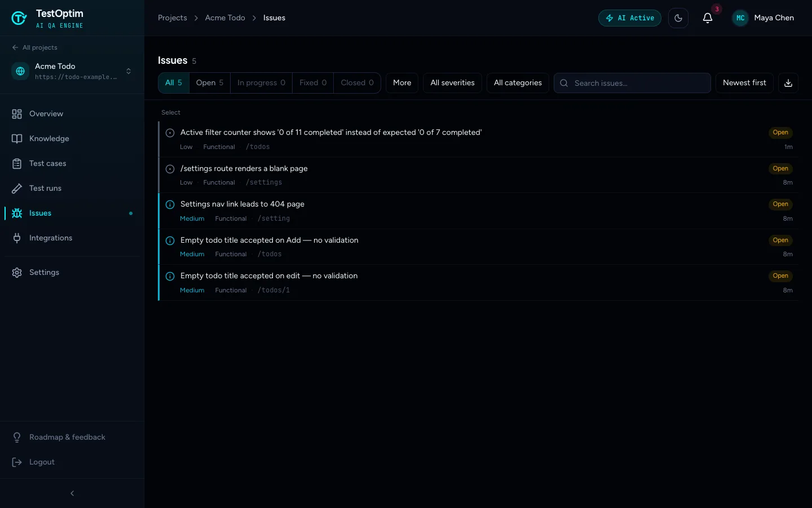This screenshot has width=812, height=508.
Task: Click the Logout arrow icon
Action: [17, 462]
